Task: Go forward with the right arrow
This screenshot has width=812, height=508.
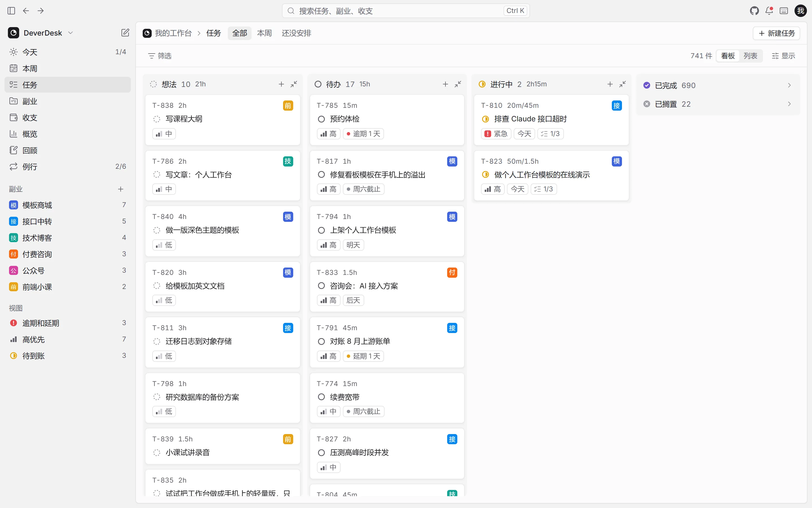Action: click(x=41, y=11)
